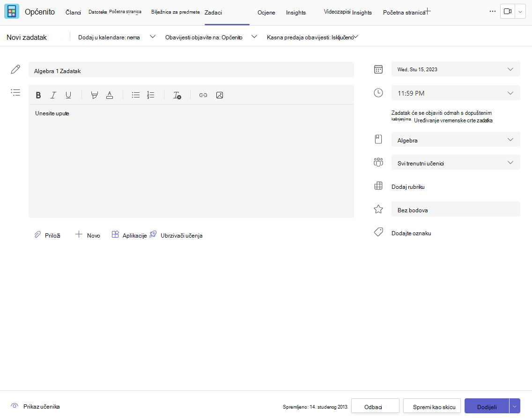Insert an image into instructions
This screenshot has width=532, height=418.
pyautogui.click(x=220, y=95)
